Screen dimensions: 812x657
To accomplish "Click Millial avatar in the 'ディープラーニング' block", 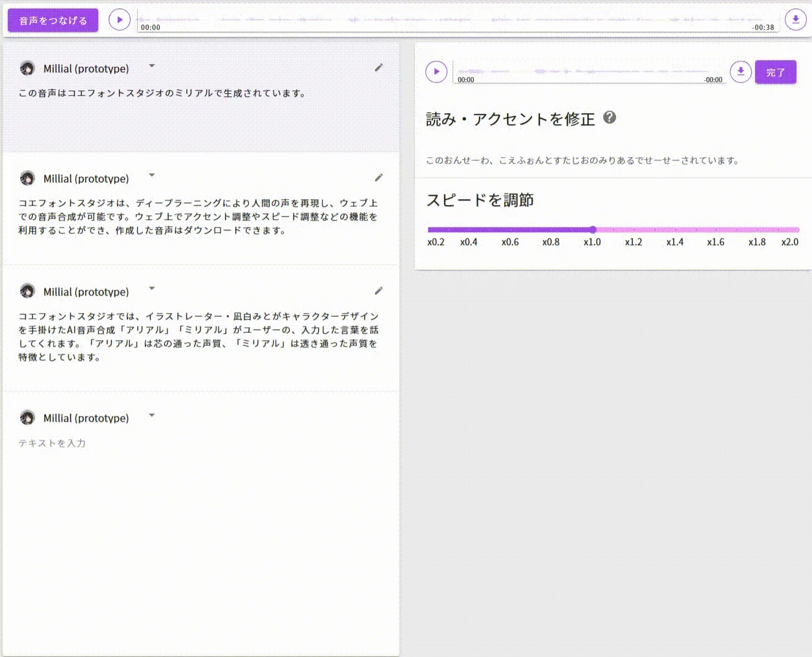I will 27,178.
